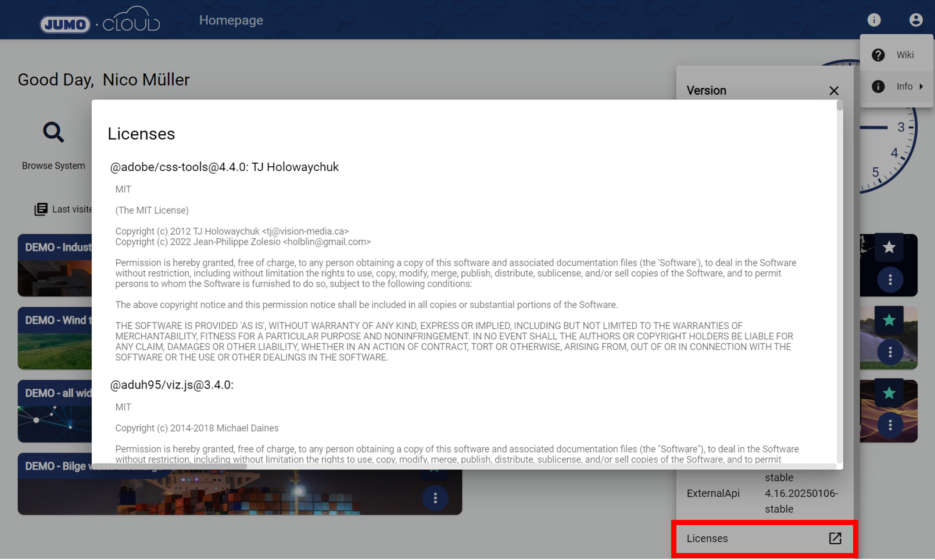
Task: Click the Last visited list icon
Action: 41,209
